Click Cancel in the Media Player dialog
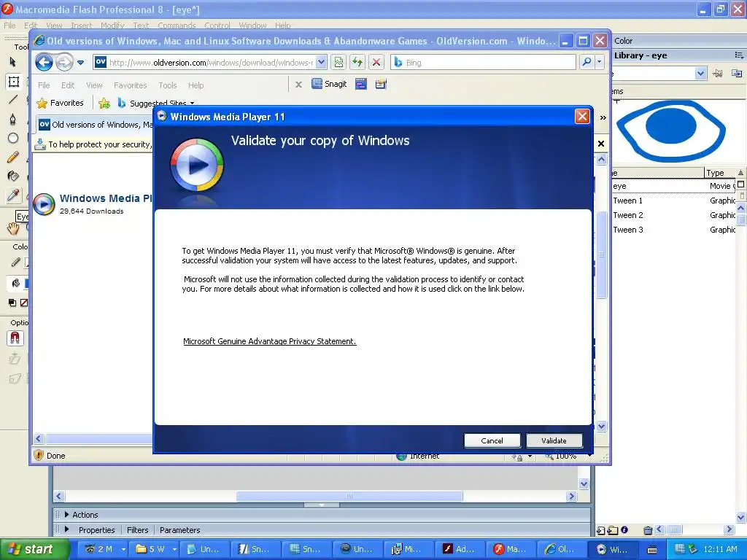Screen dimensions: 747x560 pyautogui.click(x=492, y=440)
